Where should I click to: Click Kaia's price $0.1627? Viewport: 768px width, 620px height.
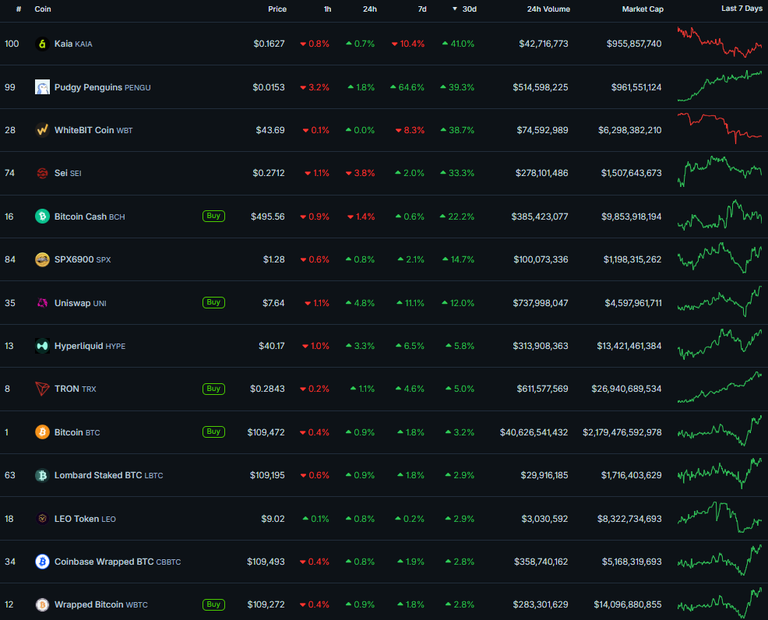[269, 44]
